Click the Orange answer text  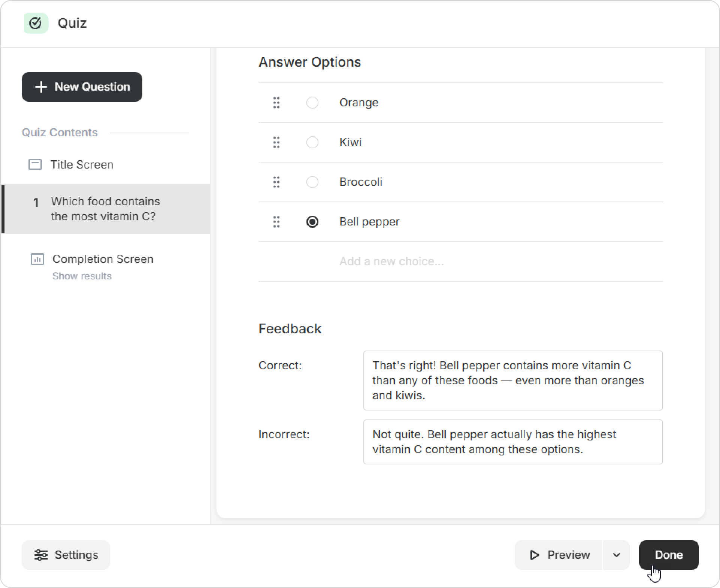pyautogui.click(x=359, y=103)
